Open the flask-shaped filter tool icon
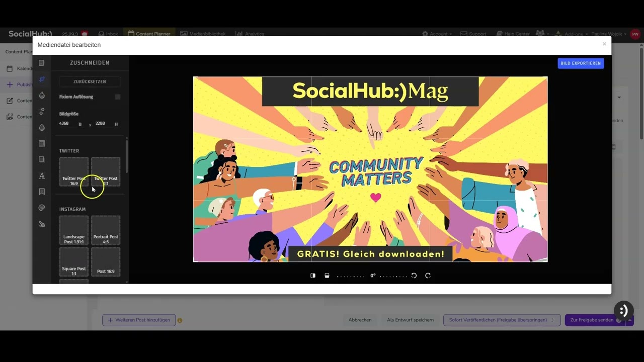Image resolution: width=644 pixels, height=362 pixels. pos(42,95)
